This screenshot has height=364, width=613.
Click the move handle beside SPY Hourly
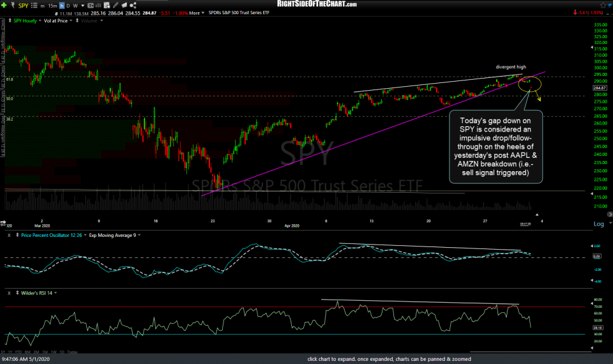10,20
